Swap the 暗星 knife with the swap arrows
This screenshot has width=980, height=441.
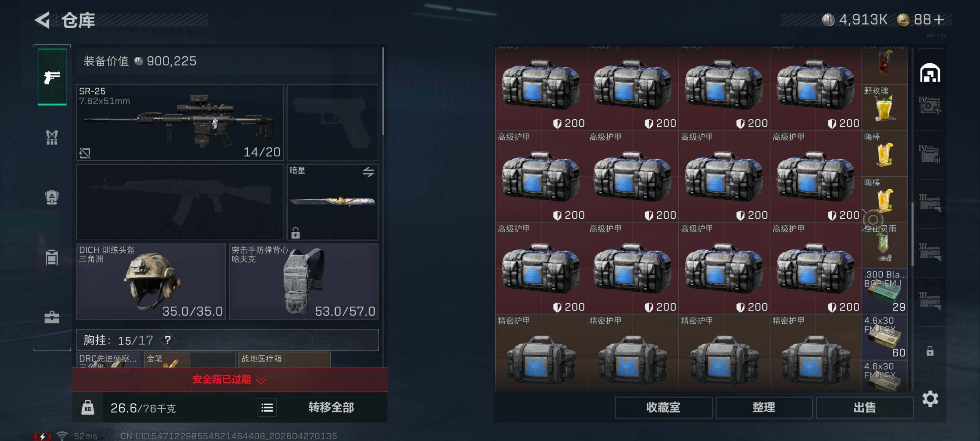[368, 172]
